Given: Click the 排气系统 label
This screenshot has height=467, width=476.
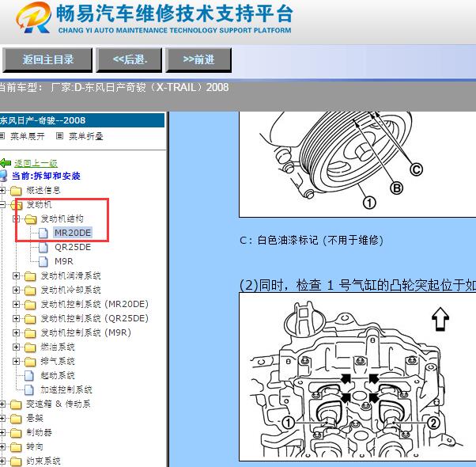Looking at the screenshot, I should 58,361.
